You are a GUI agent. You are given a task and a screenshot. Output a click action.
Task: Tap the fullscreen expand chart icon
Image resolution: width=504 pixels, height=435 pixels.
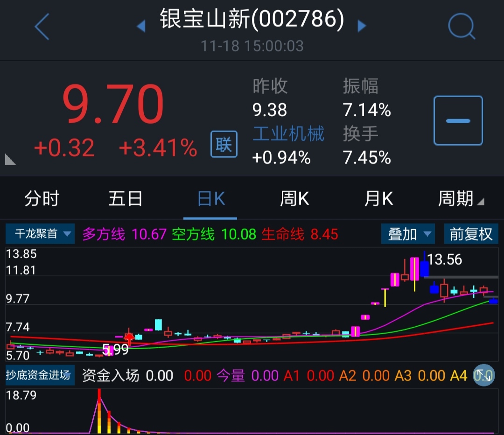coord(483,375)
